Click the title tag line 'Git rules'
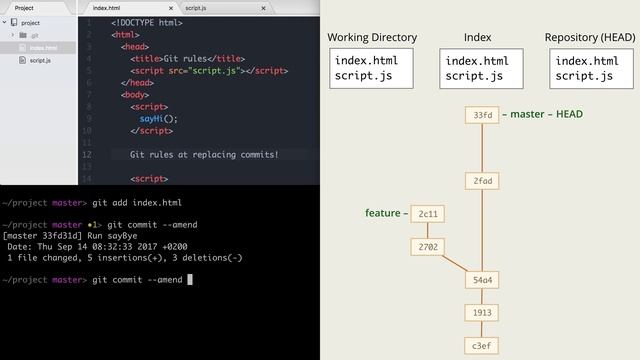This screenshot has width=640, height=360. tap(187, 59)
